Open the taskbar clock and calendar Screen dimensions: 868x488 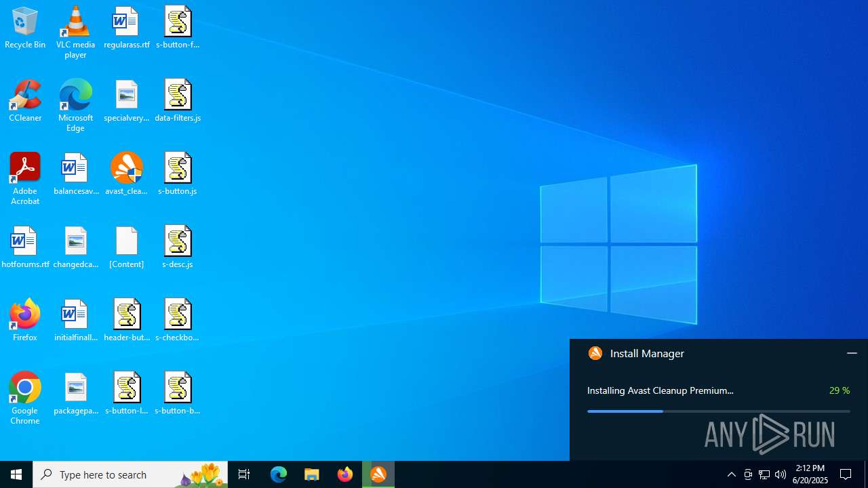(x=811, y=474)
